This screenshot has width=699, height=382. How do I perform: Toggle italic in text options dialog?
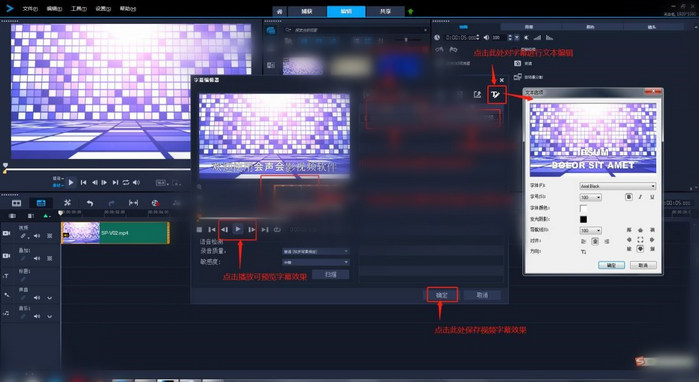640,197
